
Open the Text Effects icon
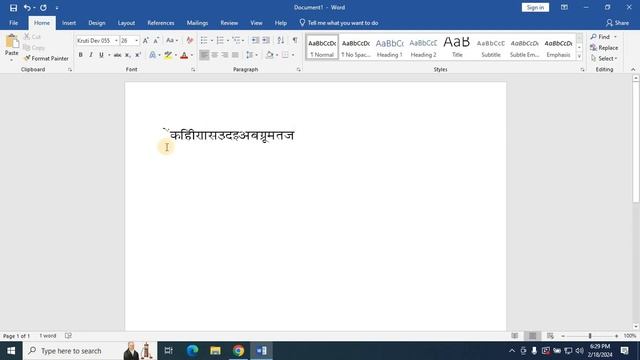(152, 55)
